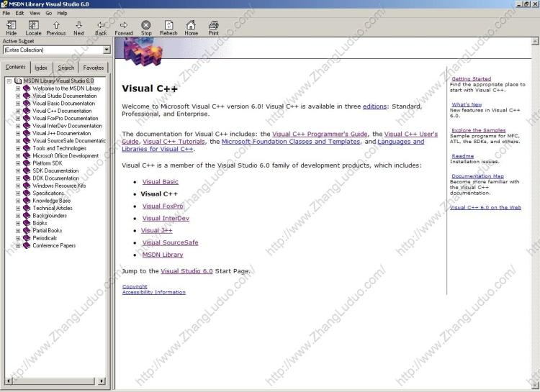540x392 pixels.
Task: Click the Accessibility Information link
Action: coord(154,292)
